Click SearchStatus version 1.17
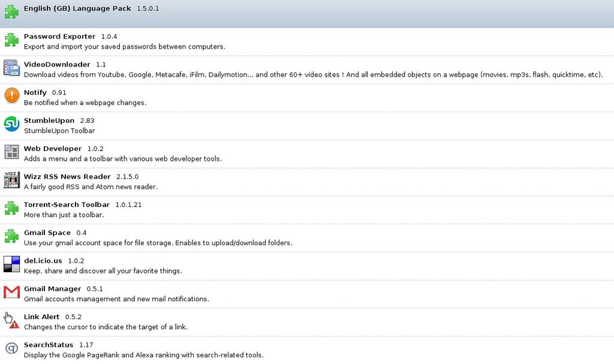Image resolution: width=614 pixels, height=364 pixels. click(86, 345)
